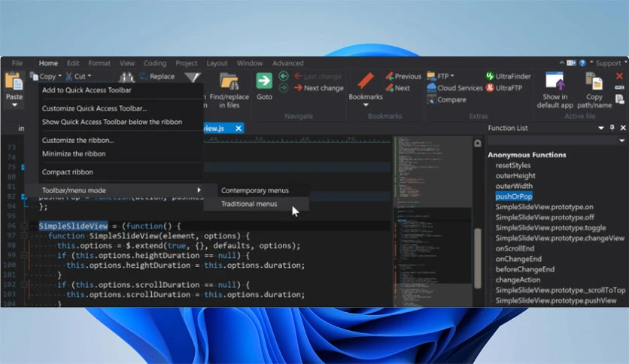Launch UltraFTP
629x364 pixels.
point(504,88)
